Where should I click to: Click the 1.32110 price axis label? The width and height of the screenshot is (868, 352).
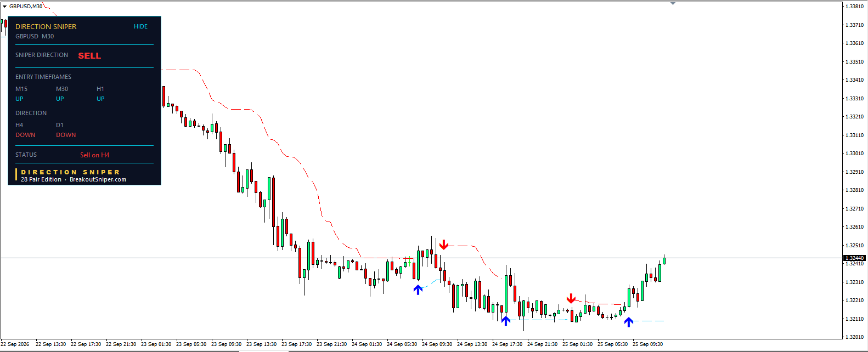[x=854, y=319]
